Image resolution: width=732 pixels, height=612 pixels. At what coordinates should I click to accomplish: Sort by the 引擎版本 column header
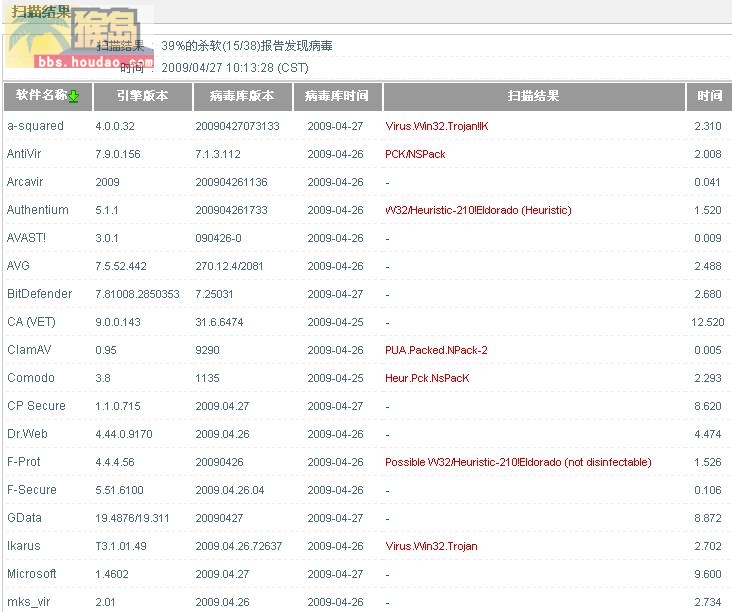[143, 97]
